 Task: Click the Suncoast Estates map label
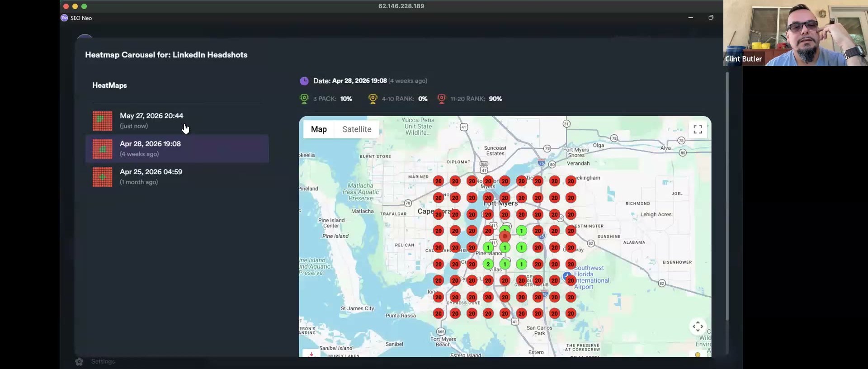click(495, 151)
